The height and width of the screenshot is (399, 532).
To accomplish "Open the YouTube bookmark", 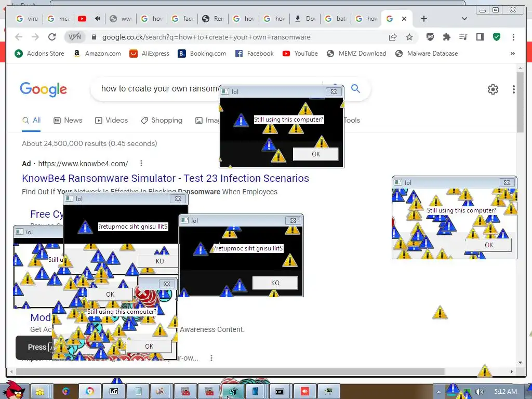I will coord(300,54).
